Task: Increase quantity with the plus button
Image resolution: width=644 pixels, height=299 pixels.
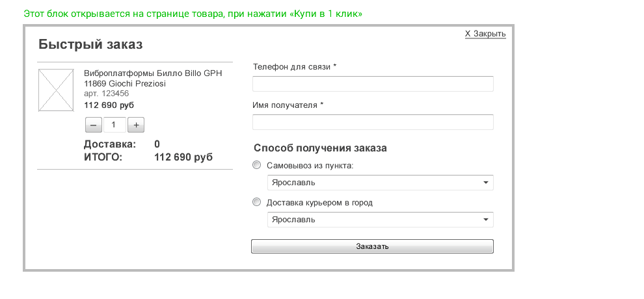Action: coord(135,125)
